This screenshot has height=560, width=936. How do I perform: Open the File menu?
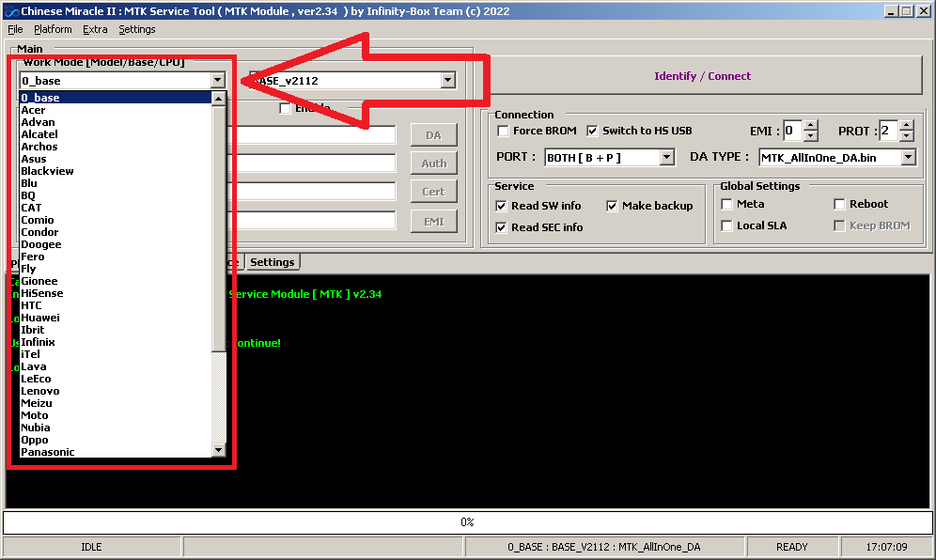[15, 29]
